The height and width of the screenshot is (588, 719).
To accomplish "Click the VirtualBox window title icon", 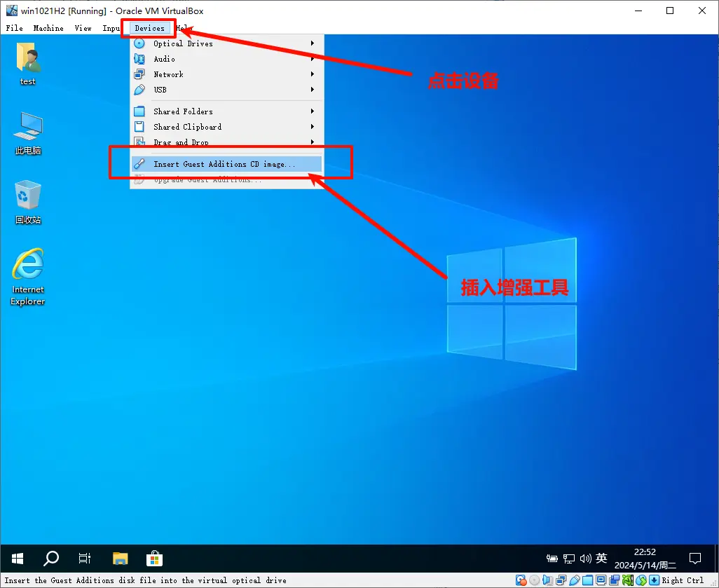I will (11, 10).
